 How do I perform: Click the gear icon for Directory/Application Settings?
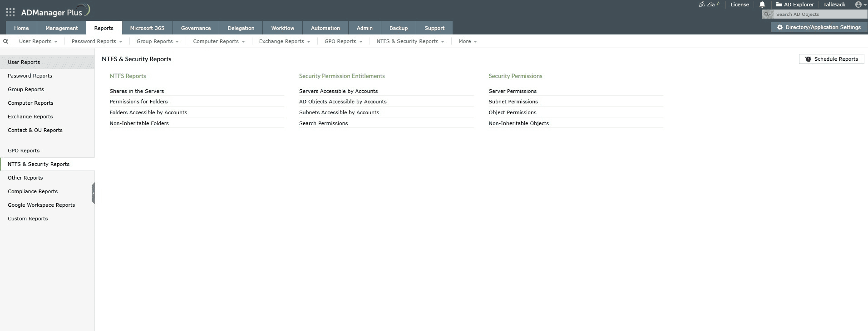(780, 27)
